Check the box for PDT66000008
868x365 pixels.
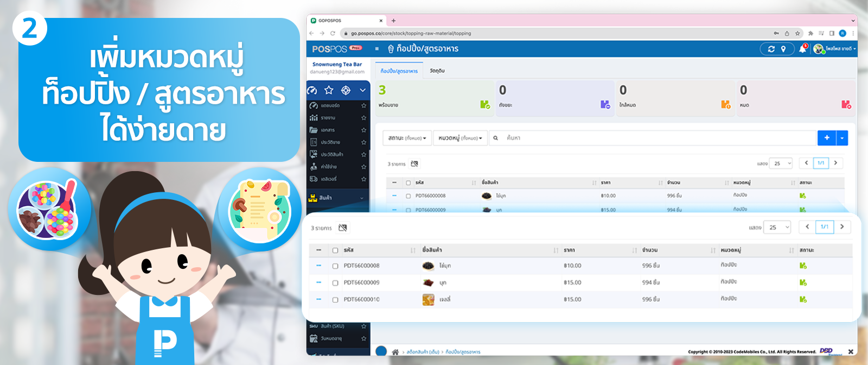335,266
